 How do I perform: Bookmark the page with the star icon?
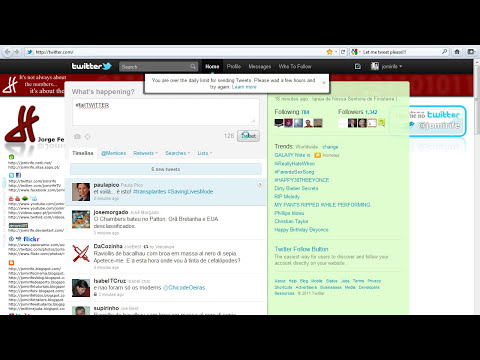click(330, 52)
